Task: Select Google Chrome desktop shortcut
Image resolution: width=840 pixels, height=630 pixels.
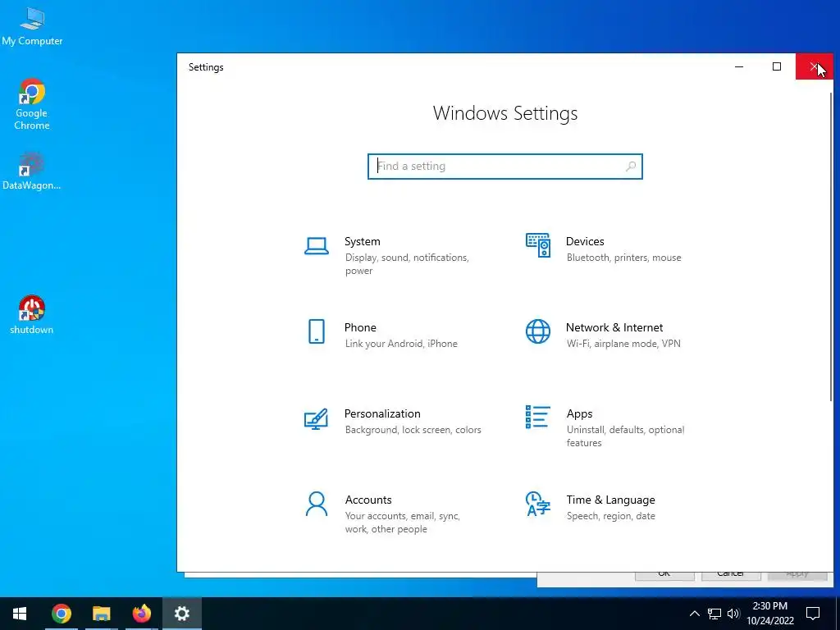Action: [32, 105]
